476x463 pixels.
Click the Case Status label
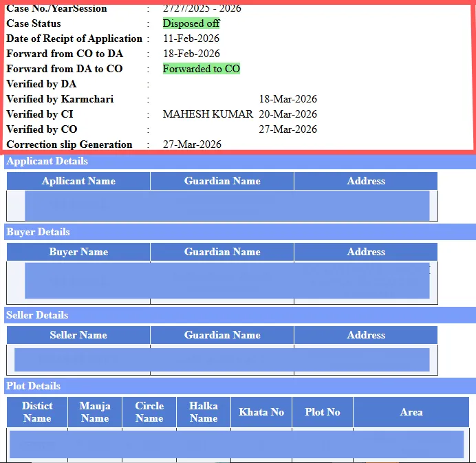pos(34,23)
